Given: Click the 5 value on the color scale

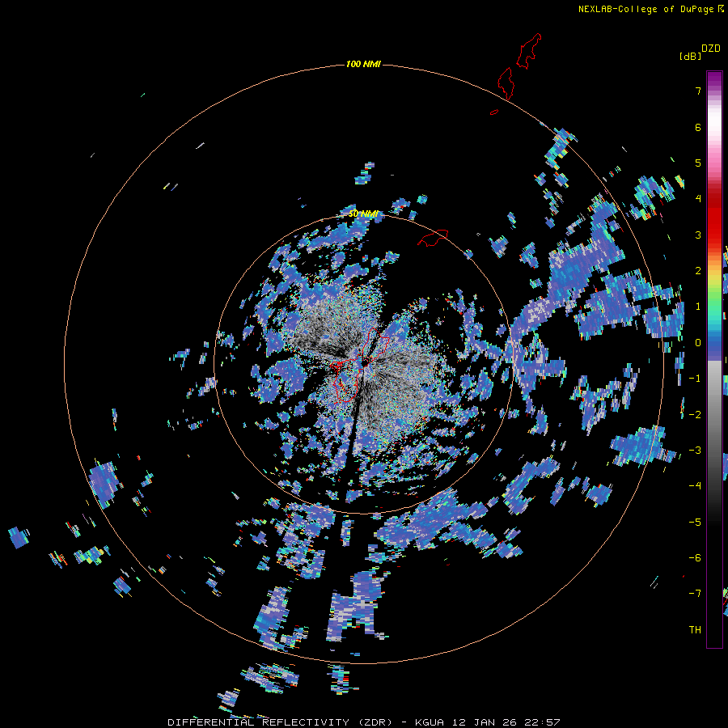Looking at the screenshot, I should (698, 163).
